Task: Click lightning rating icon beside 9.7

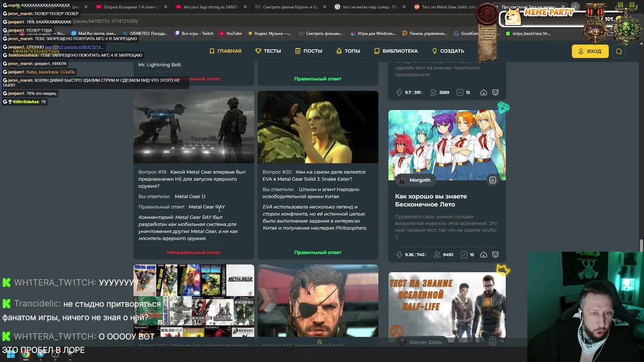Action: coord(399,93)
